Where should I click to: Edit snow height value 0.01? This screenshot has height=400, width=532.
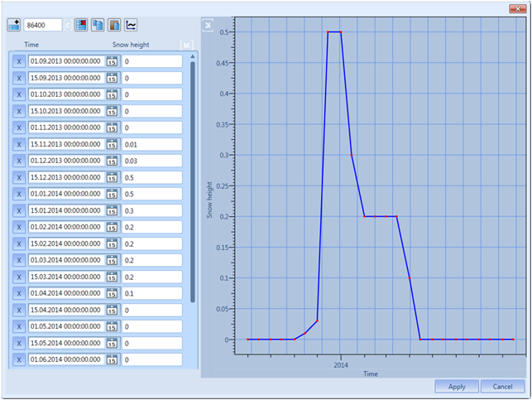(x=152, y=144)
